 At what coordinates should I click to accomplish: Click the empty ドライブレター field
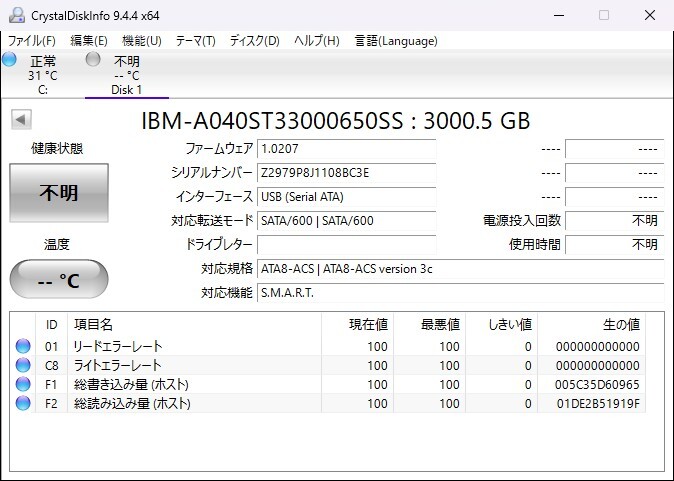[x=346, y=245]
